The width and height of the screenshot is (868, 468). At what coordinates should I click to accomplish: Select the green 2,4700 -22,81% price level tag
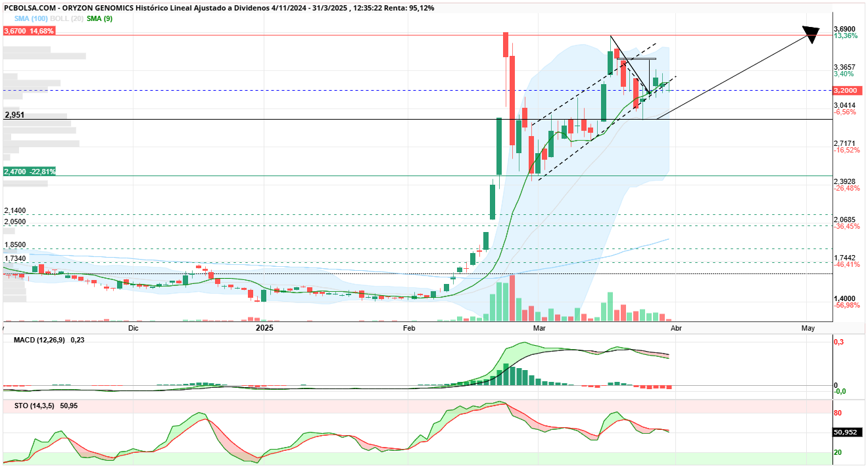[30, 171]
